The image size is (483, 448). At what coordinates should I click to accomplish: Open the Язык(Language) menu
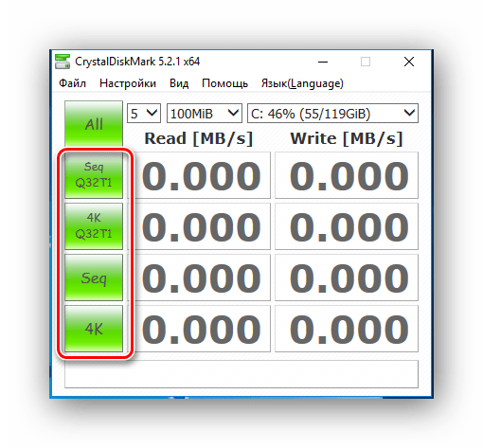tap(302, 83)
